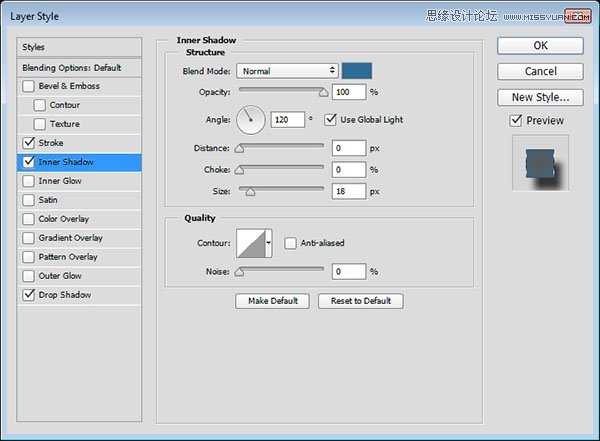The width and height of the screenshot is (600, 441).
Task: Open the Blend Mode dropdown
Action: point(288,71)
